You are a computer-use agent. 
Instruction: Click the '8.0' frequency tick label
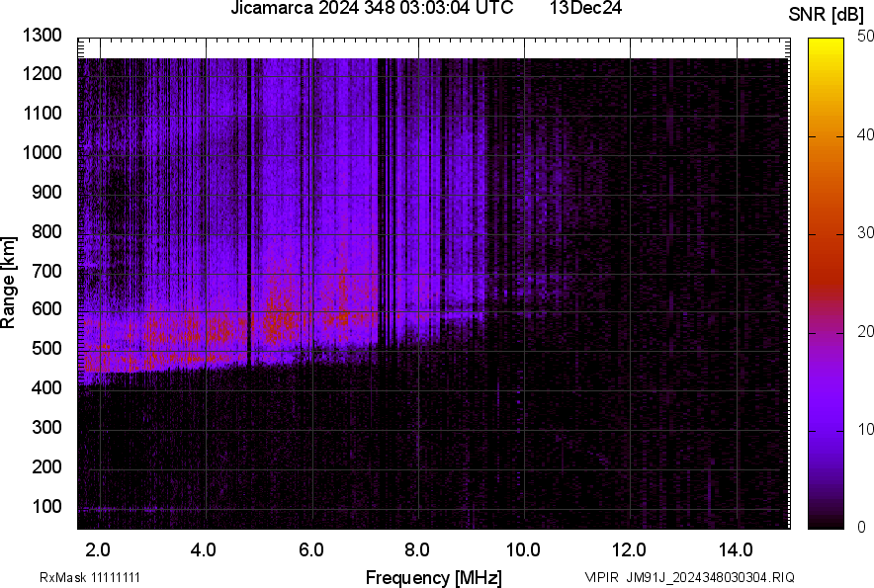tap(417, 549)
